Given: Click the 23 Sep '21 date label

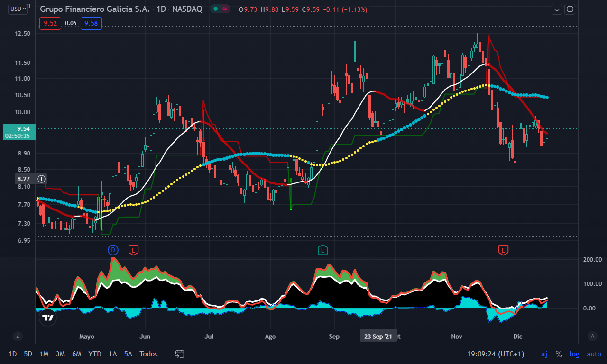Looking at the screenshot, I should coord(378,336).
